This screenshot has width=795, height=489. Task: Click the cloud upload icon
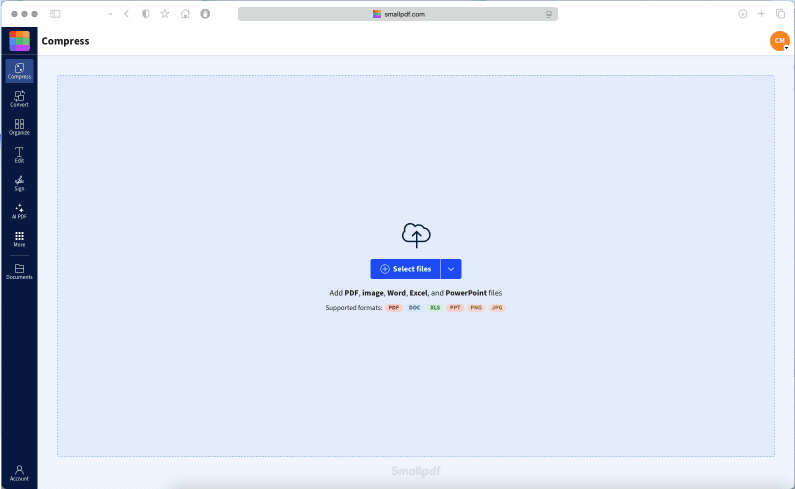coord(416,235)
